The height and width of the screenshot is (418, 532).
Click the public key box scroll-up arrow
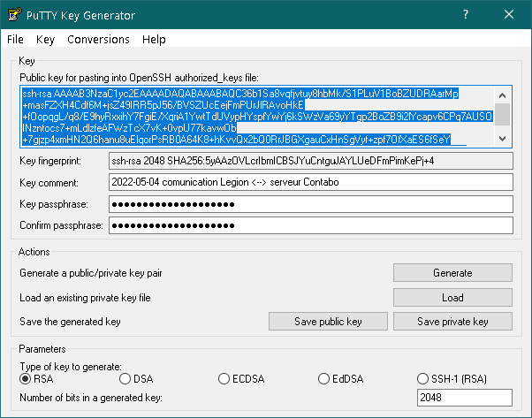503,95
